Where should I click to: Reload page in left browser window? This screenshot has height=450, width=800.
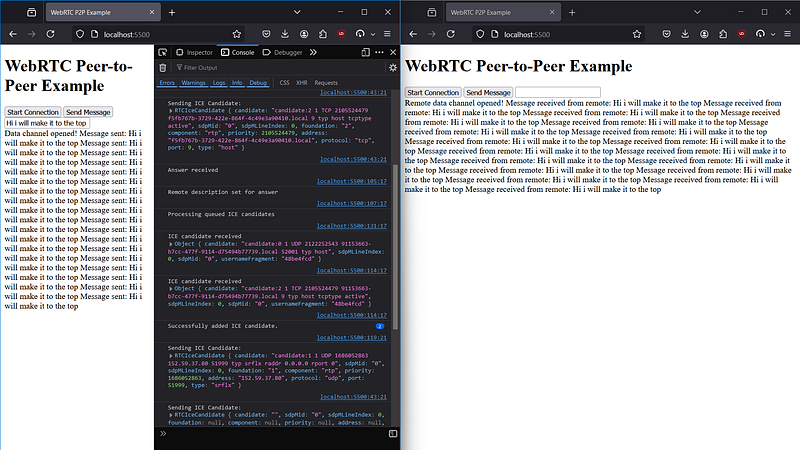[x=51, y=34]
